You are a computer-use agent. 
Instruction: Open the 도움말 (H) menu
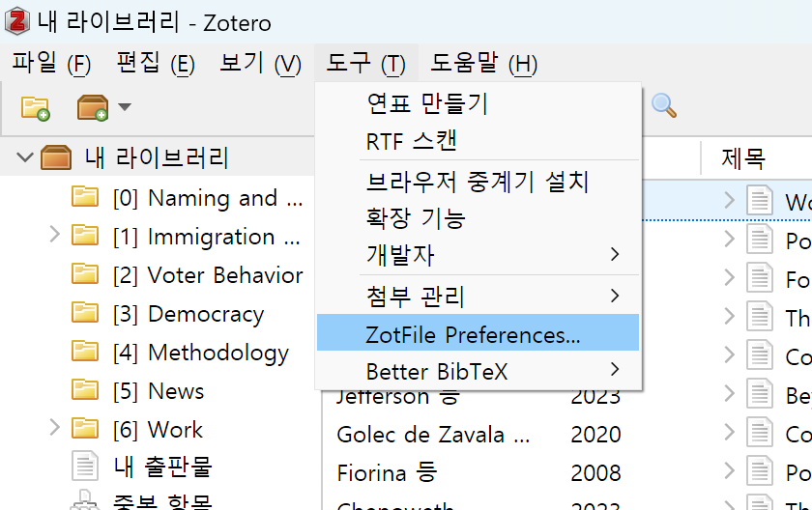click(484, 64)
